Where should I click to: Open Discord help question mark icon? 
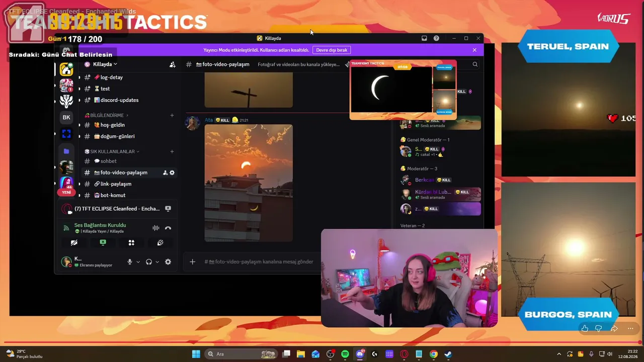[x=436, y=38]
